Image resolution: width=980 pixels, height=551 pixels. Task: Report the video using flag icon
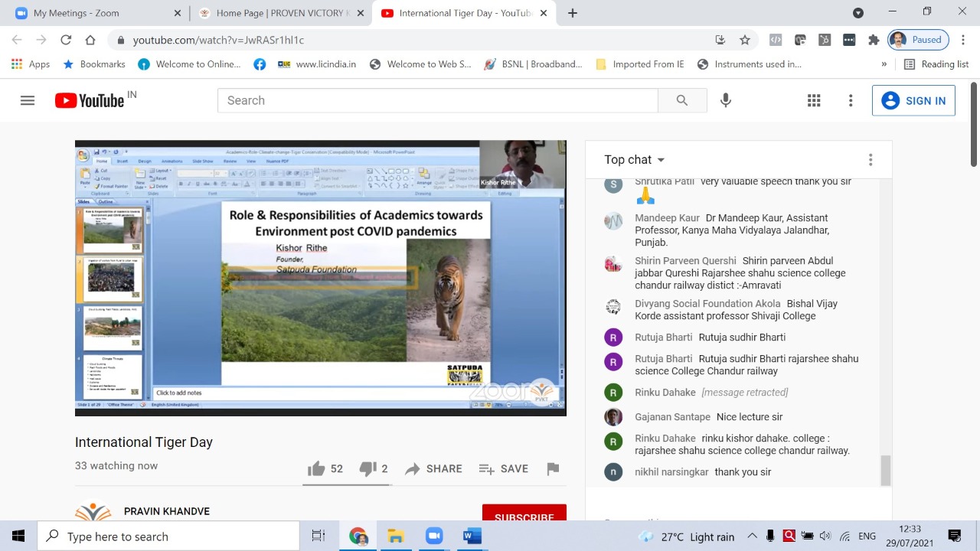pos(553,468)
